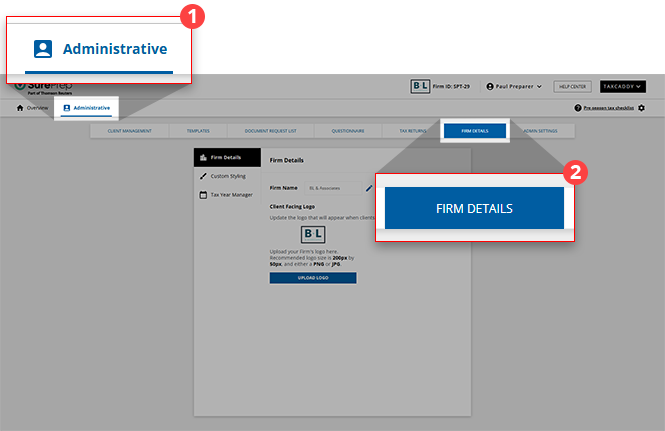The height and width of the screenshot is (431, 665).
Task: Click the Tax Year Manager calendar icon
Action: (203, 195)
